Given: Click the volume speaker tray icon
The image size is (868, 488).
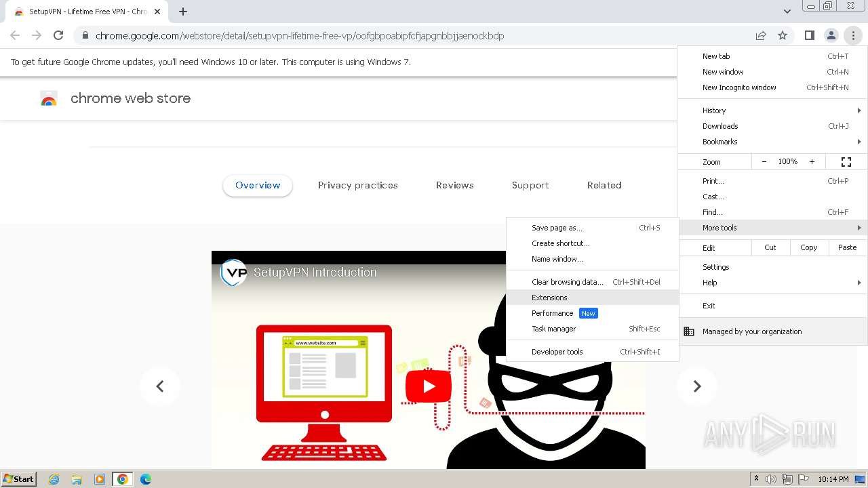Looking at the screenshot, I should pyautogui.click(x=771, y=479).
